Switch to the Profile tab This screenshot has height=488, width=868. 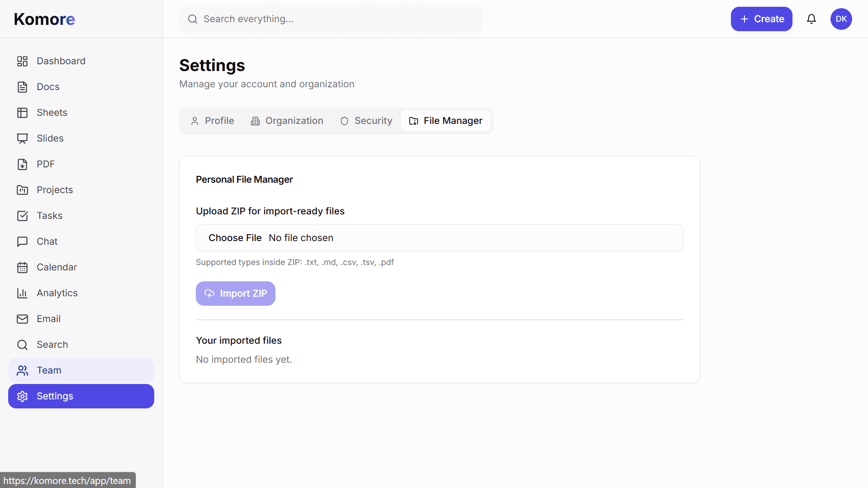[213, 120]
